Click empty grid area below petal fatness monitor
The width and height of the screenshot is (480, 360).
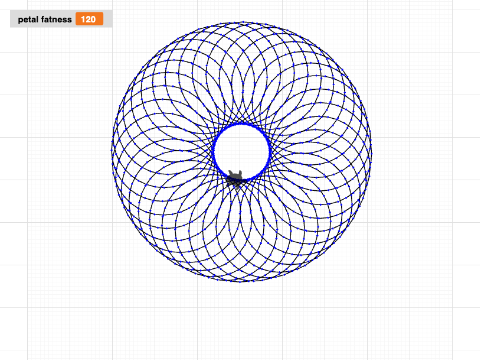(60, 83)
